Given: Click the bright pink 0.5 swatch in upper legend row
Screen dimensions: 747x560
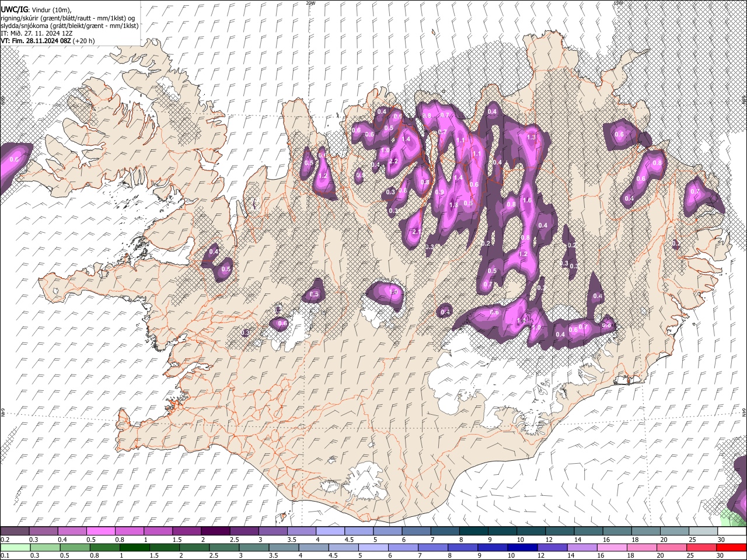Looking at the screenshot, I should coord(100,531).
